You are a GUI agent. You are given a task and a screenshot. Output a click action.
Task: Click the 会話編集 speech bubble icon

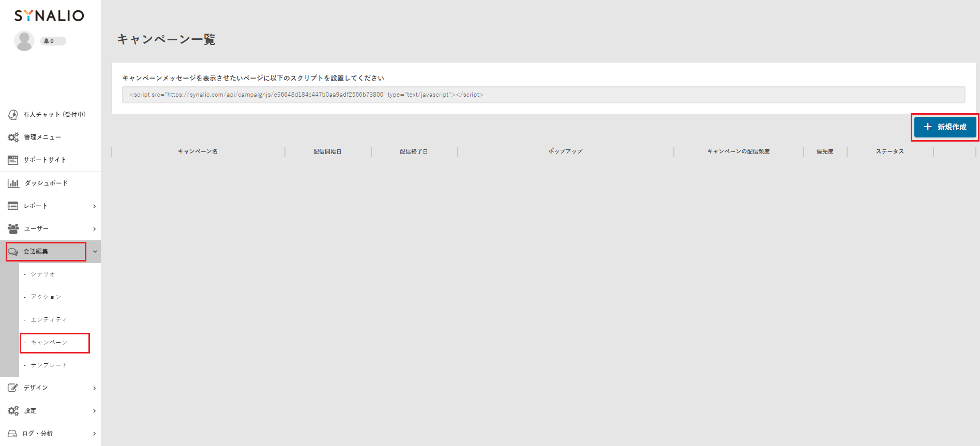tap(13, 252)
